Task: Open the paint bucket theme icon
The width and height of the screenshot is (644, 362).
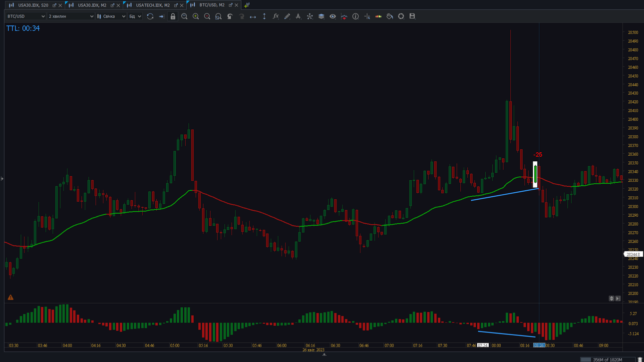Action: (390, 16)
